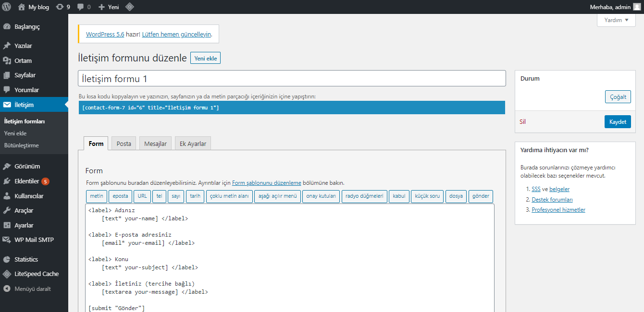Screen dimensions: 644x312
Task: Expand the Yardım help dropdown
Action: pyautogui.click(x=616, y=20)
